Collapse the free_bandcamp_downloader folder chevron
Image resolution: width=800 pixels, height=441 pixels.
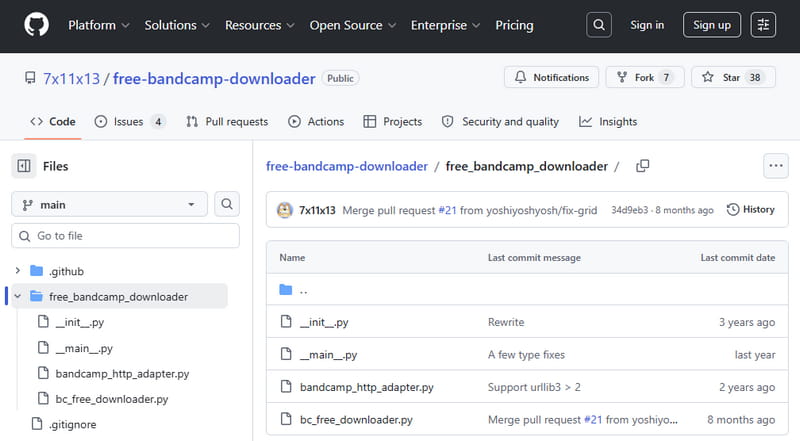click(17, 296)
